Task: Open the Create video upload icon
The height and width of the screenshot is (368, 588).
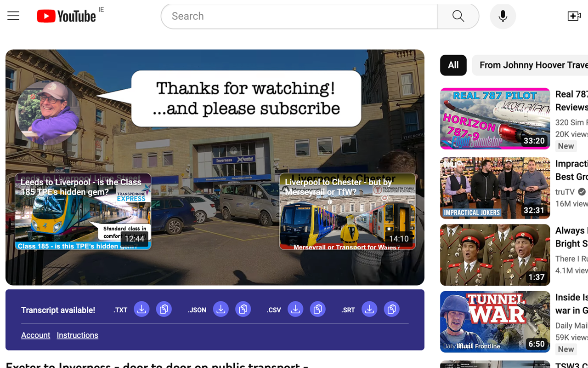Action: pos(574,16)
